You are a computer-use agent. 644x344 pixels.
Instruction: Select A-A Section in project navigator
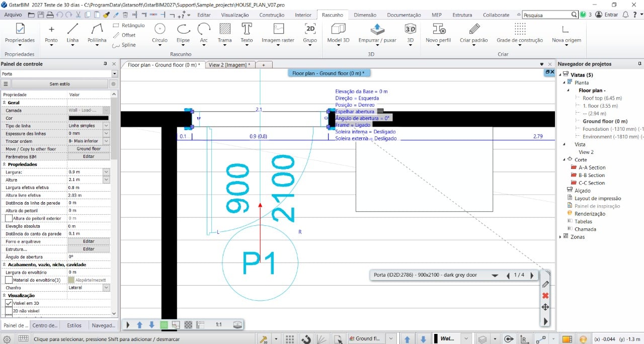(x=592, y=167)
